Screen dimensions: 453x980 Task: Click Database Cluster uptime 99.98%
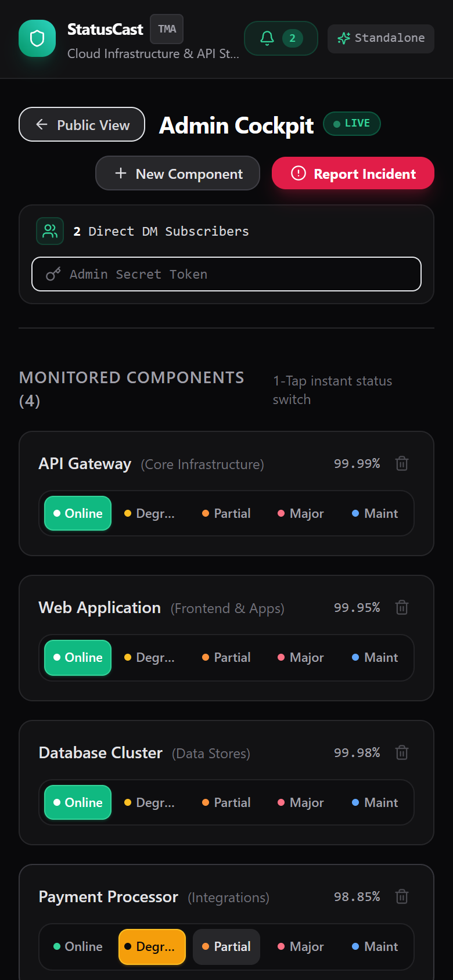(x=357, y=752)
